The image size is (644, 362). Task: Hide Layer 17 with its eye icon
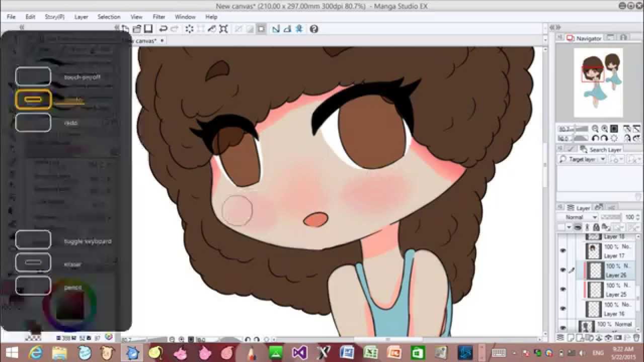tap(563, 250)
